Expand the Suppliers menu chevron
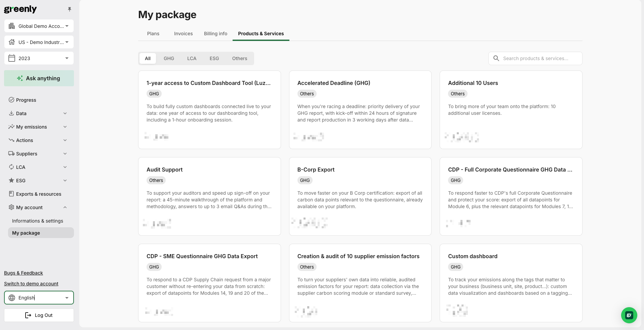Screen dimensions: 644x330 [x=65, y=153]
